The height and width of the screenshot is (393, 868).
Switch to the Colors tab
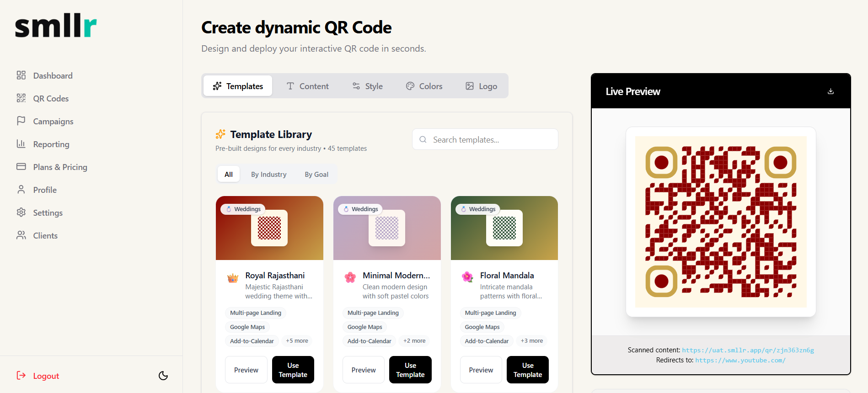click(x=424, y=86)
